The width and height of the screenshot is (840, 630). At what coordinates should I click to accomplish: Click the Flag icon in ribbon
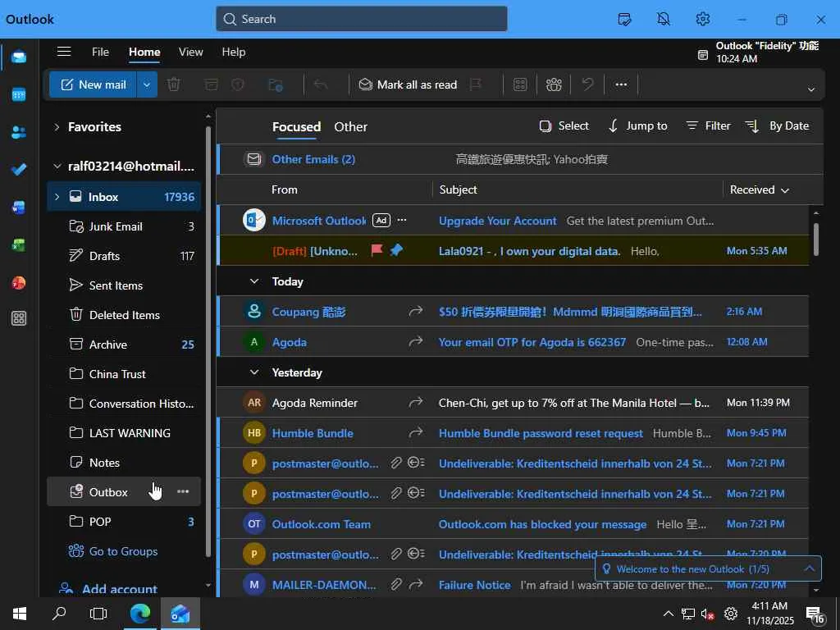[x=475, y=84]
